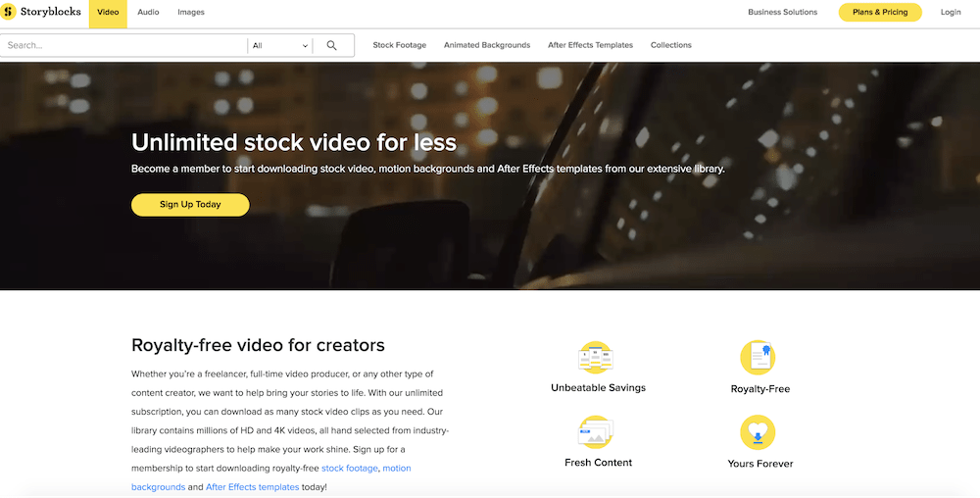Screen dimensions: 980x498
Task: Open the All category dropdown
Action: [279, 45]
